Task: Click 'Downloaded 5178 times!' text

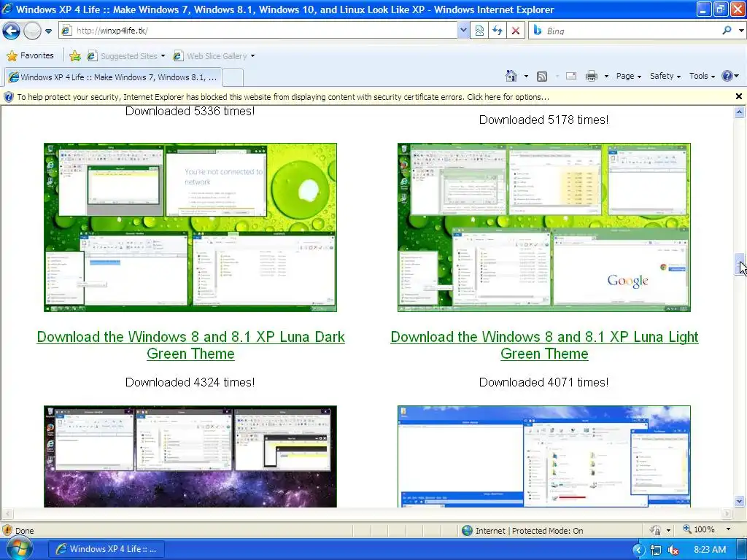Action: (x=543, y=120)
